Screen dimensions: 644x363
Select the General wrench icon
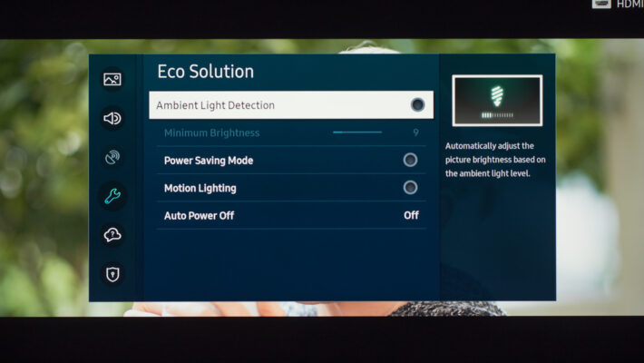112,196
